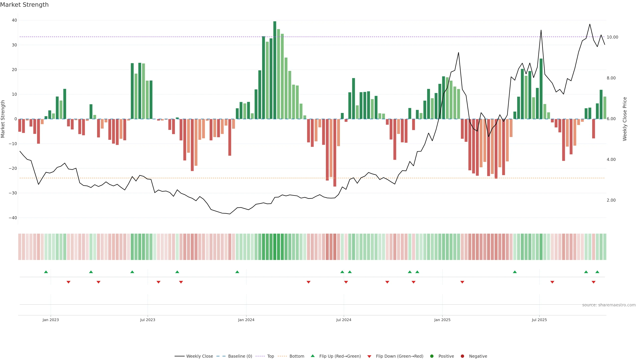The image size is (644, 362).
Task: Click the Jan 2023 x-axis label
Action: tap(50, 320)
